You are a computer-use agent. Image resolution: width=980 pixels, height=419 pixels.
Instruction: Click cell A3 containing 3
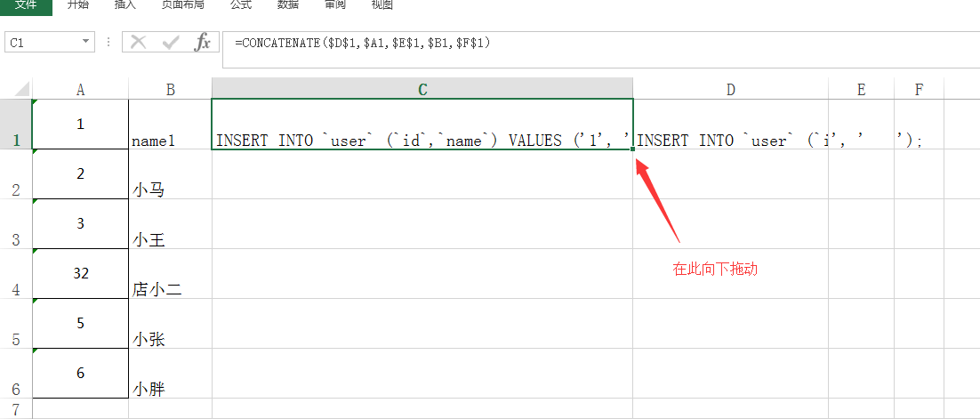click(x=80, y=224)
